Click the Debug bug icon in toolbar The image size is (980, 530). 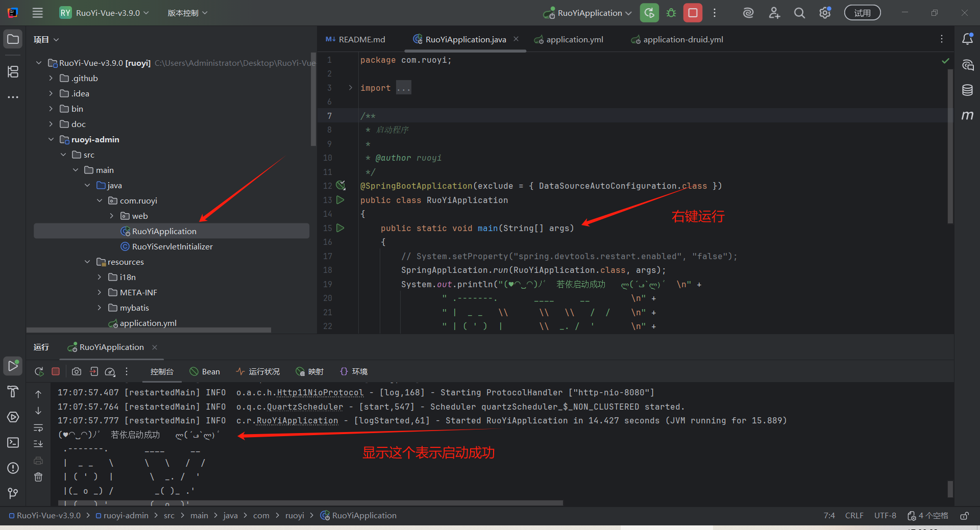[671, 13]
